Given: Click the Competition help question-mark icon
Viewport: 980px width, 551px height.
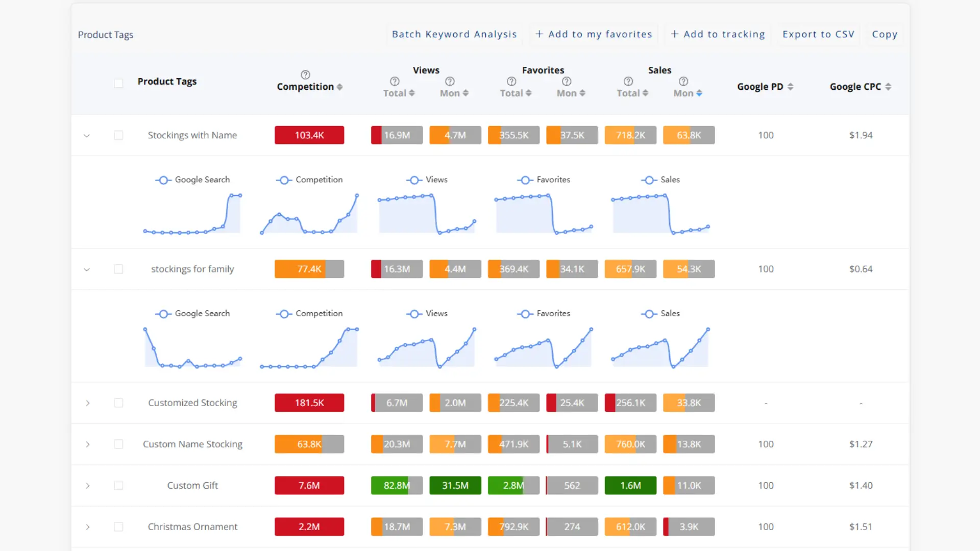Looking at the screenshot, I should pos(305,75).
